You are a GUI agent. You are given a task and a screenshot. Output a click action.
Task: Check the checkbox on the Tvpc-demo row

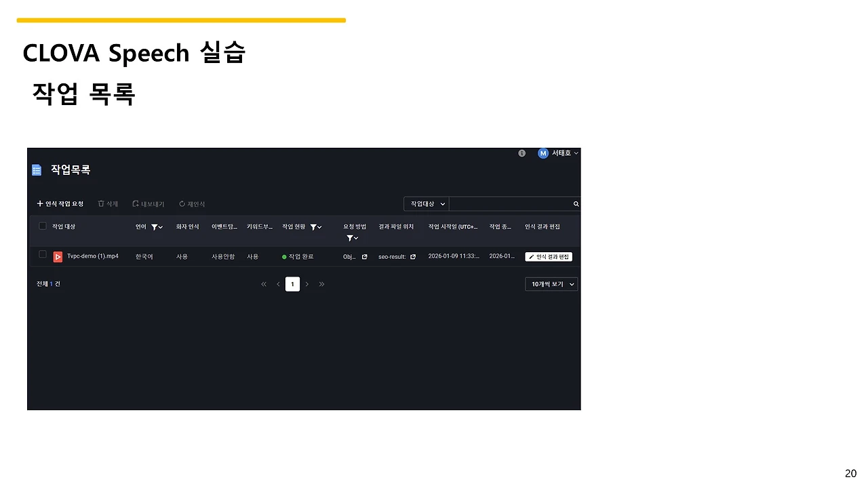[41, 255]
